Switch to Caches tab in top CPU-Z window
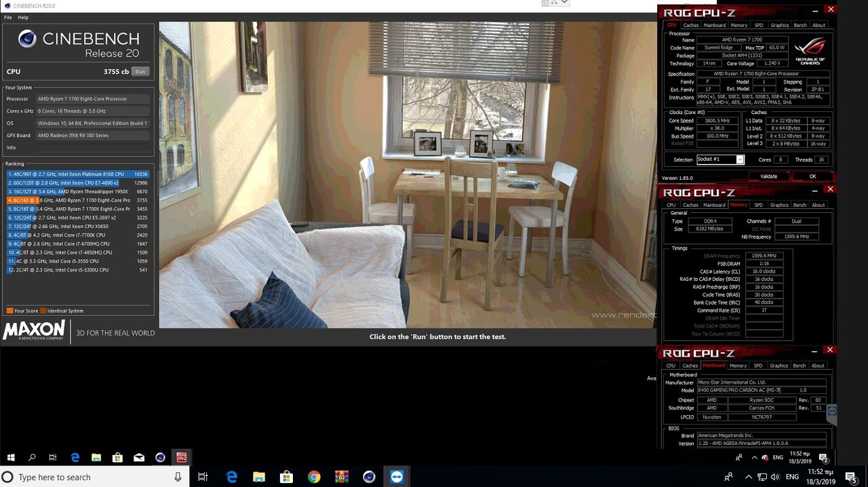 point(691,25)
